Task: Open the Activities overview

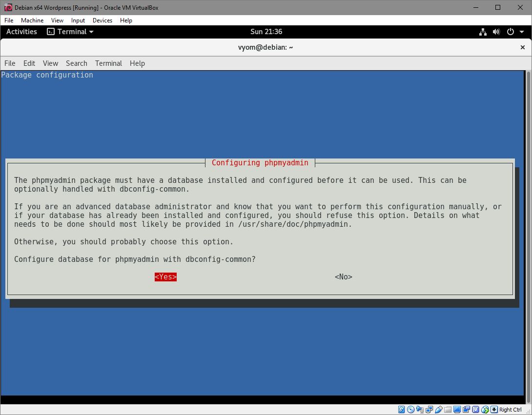Action: click(x=21, y=32)
